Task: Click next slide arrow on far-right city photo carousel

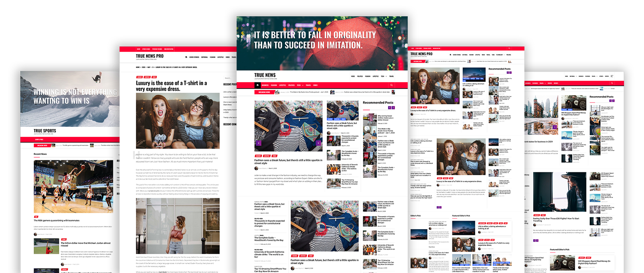Action: pos(555,127)
